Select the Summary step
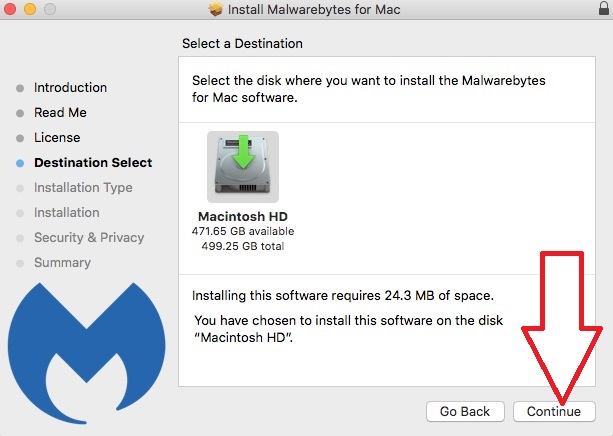This screenshot has width=613, height=436. [63, 263]
